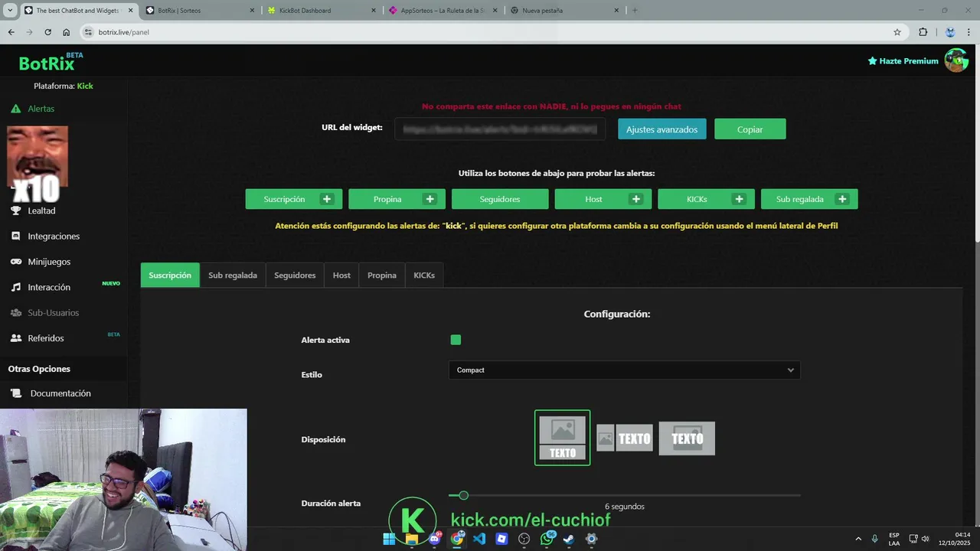Switch to KickBot Dashboard browser tab
This screenshot has height=551, width=980.
pyautogui.click(x=322, y=11)
